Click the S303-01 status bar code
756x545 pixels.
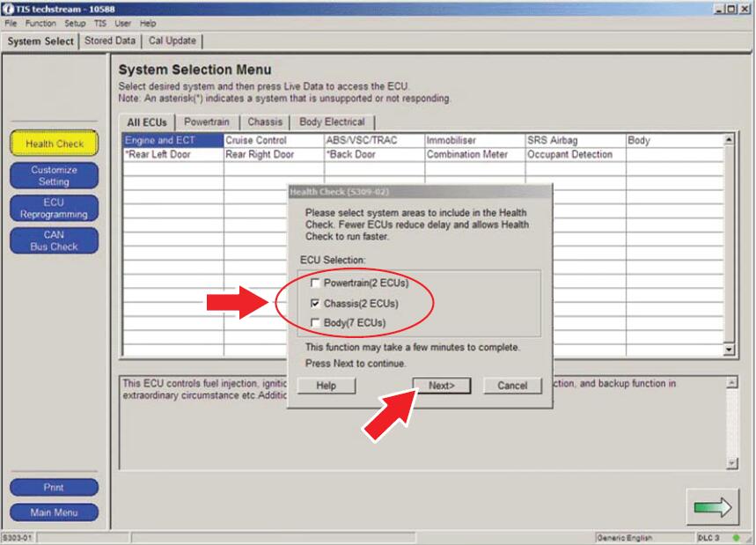point(18,537)
